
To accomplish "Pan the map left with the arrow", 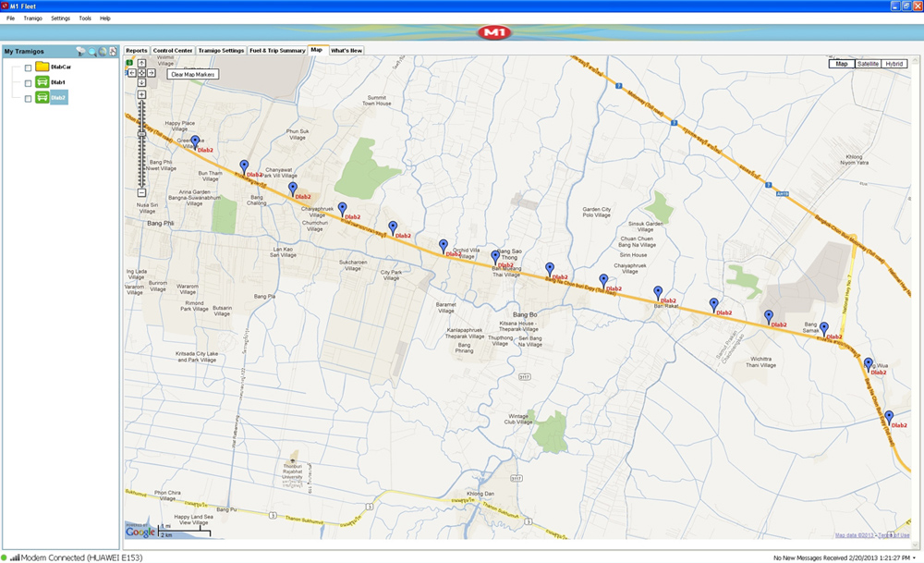I will click(x=132, y=72).
